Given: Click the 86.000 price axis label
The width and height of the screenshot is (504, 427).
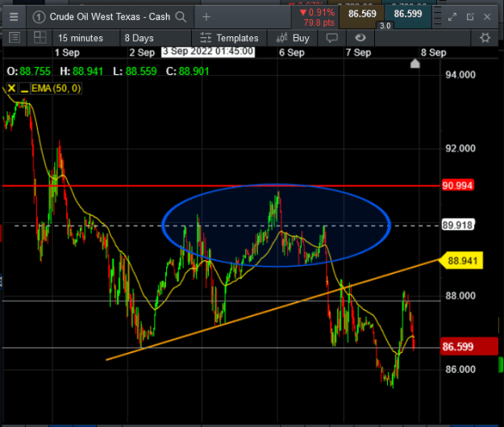Looking at the screenshot, I should (x=460, y=369).
